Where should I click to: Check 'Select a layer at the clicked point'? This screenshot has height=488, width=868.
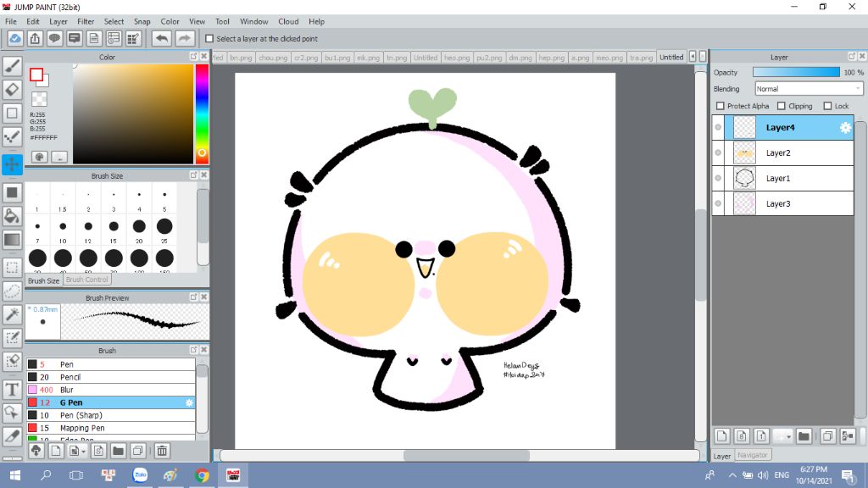[x=209, y=39]
